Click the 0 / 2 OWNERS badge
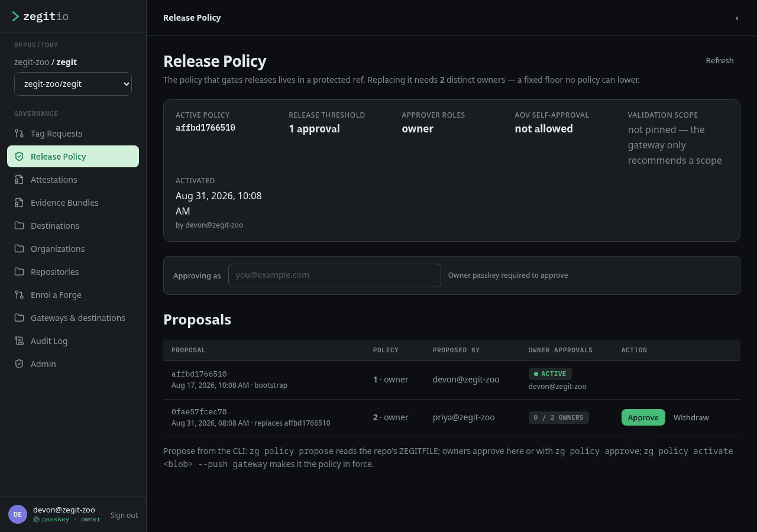The height and width of the screenshot is (532, 757). tap(559, 417)
